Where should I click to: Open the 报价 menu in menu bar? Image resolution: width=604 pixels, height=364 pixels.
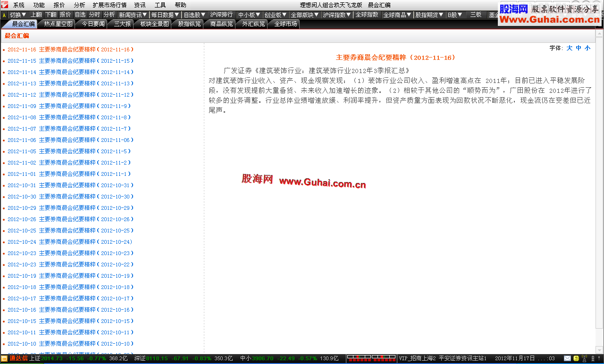point(59,5)
